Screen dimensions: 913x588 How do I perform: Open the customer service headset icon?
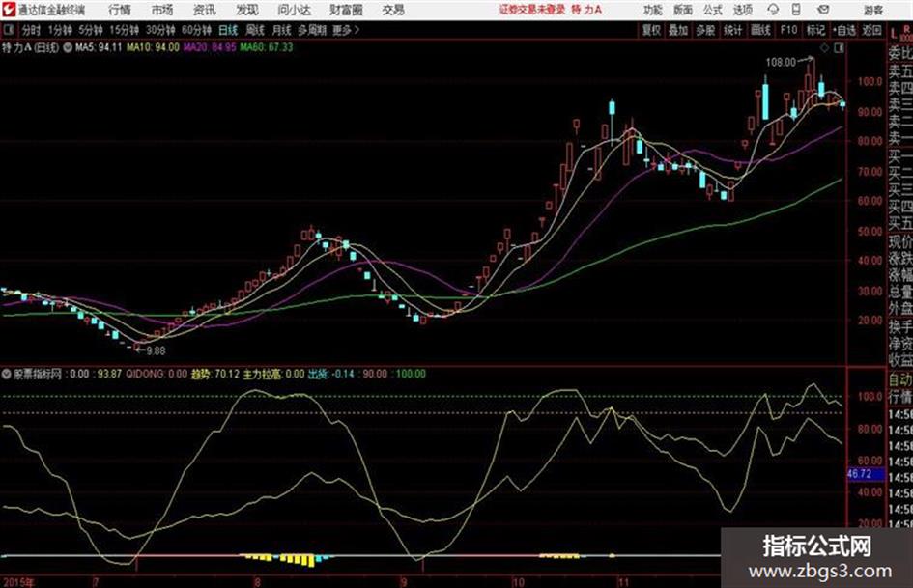773,10
